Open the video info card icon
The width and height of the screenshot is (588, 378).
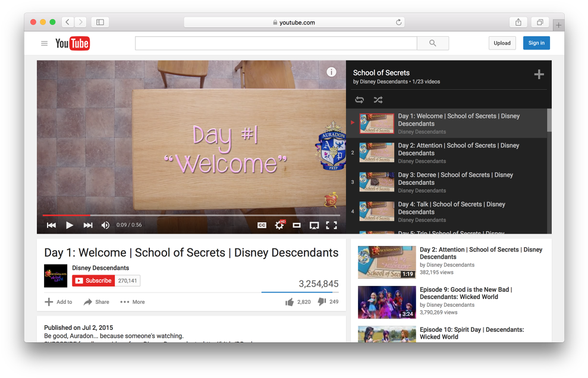(331, 72)
